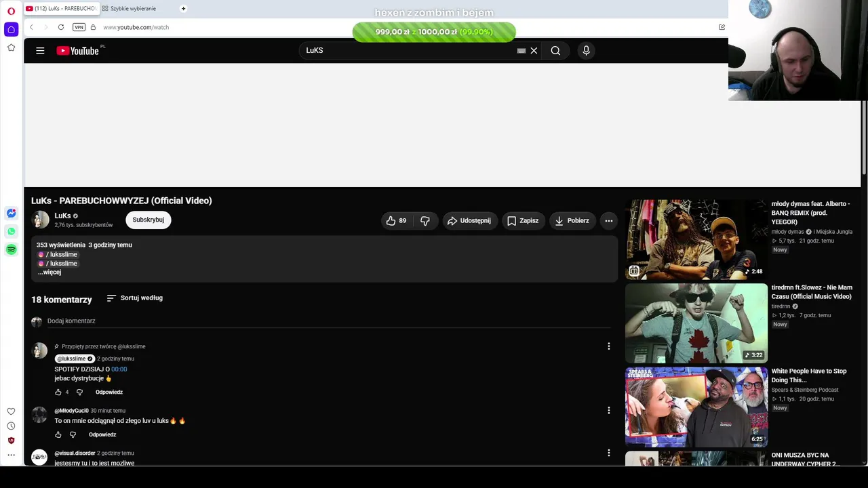Click the search magnifier button

[x=555, y=50]
